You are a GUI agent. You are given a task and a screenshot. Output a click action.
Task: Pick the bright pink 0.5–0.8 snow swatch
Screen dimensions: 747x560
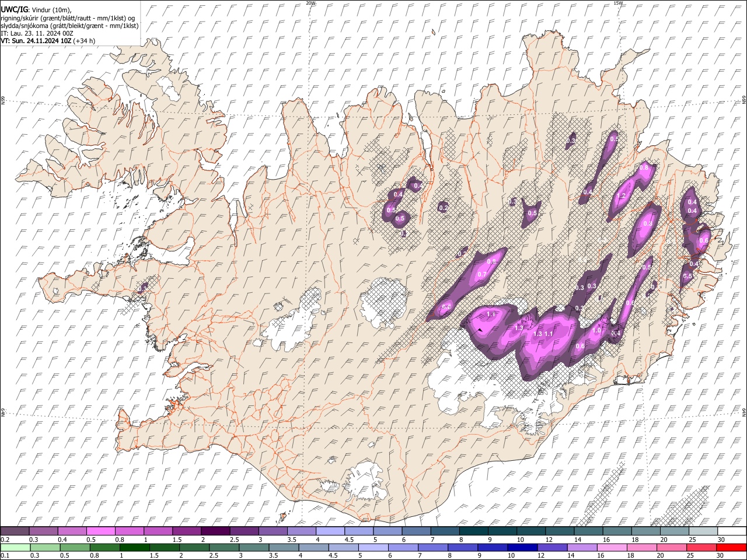(x=101, y=531)
